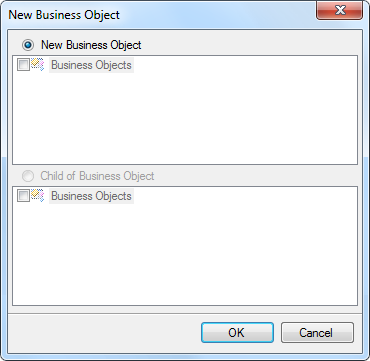Click the New Business Object title bar text

coord(64,15)
